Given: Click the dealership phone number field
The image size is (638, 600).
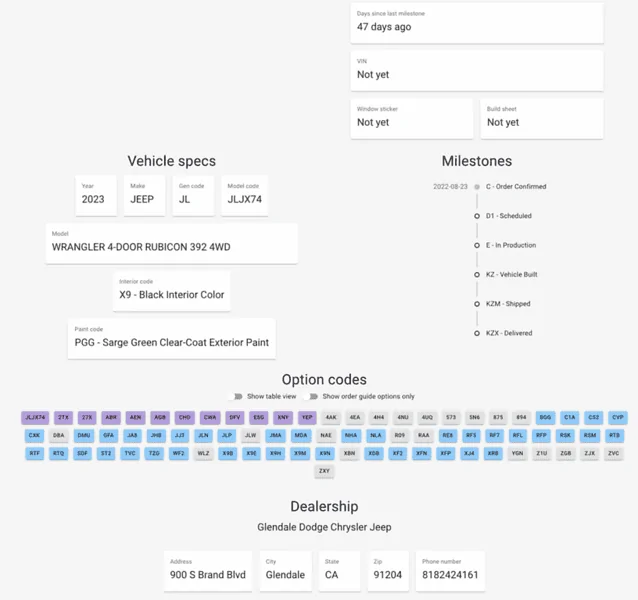Looking at the screenshot, I should [x=450, y=571].
